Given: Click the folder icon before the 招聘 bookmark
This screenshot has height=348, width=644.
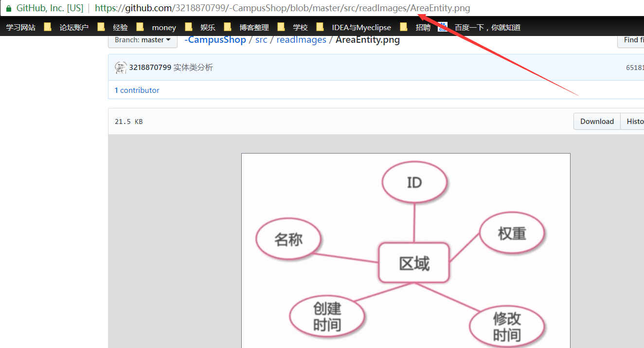Looking at the screenshot, I should point(404,27).
